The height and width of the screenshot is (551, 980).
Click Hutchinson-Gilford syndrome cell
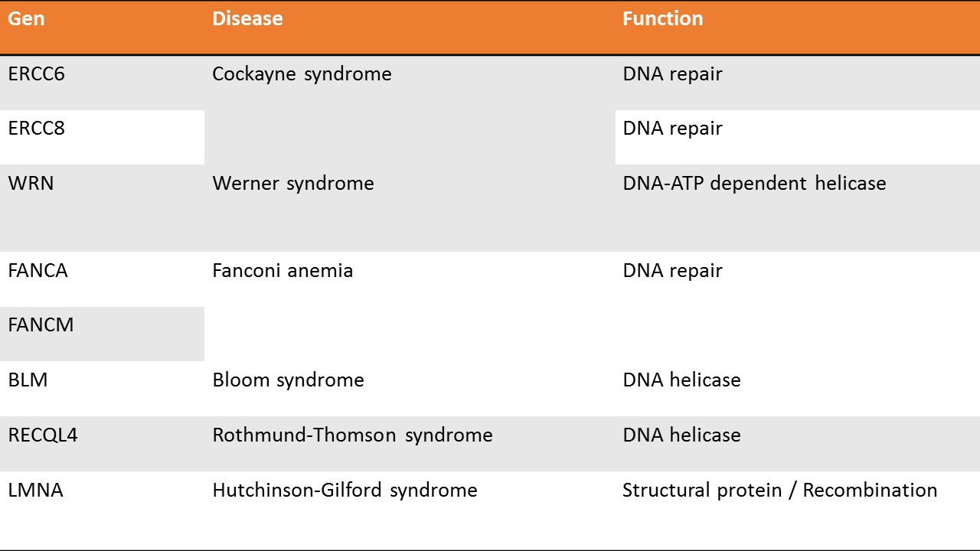[410, 510]
